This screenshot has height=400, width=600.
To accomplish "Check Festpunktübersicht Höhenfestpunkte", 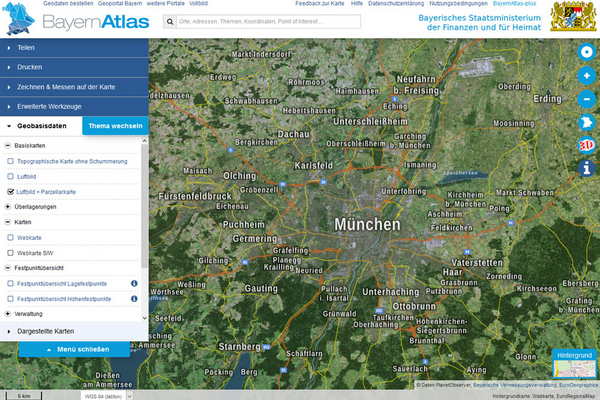I will tap(10, 299).
